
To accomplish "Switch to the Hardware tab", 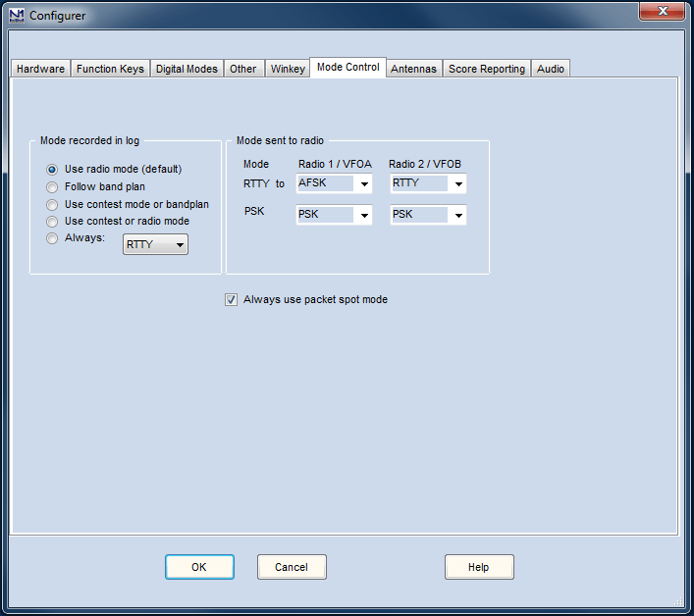I will click(40, 69).
